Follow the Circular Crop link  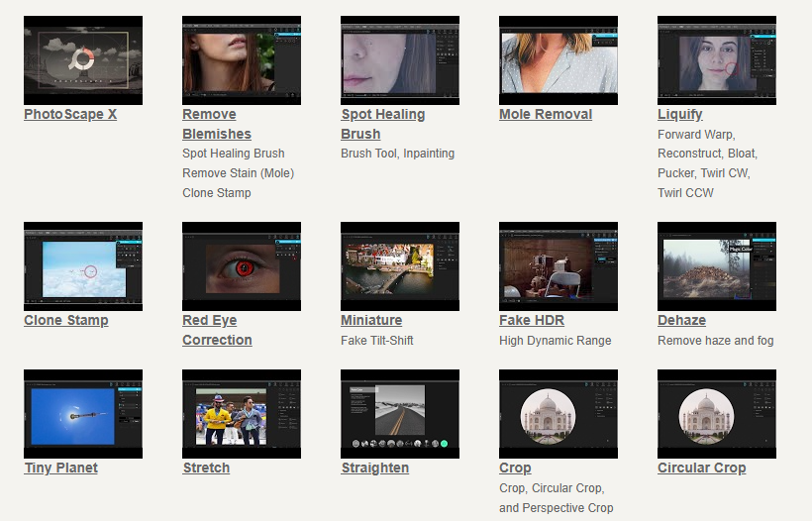click(x=702, y=469)
